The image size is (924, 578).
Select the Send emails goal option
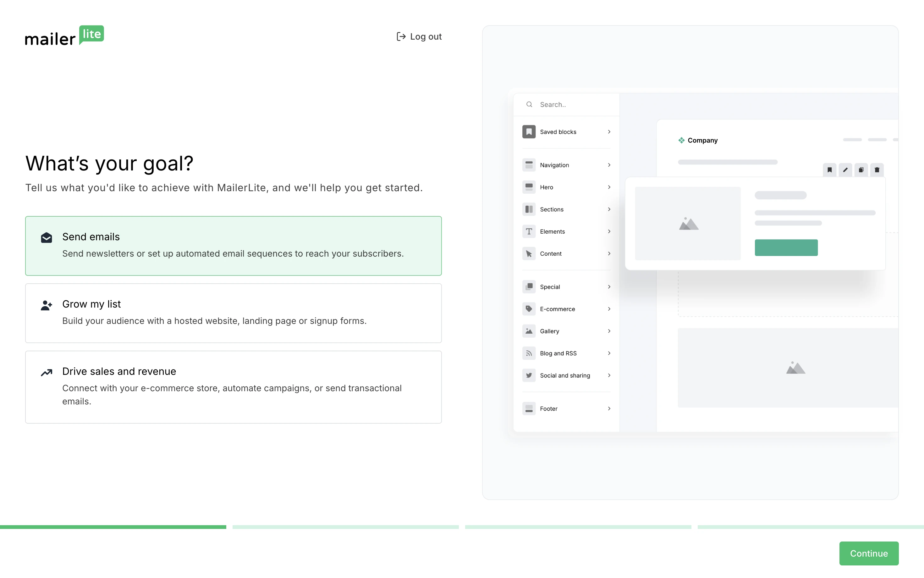tap(233, 245)
